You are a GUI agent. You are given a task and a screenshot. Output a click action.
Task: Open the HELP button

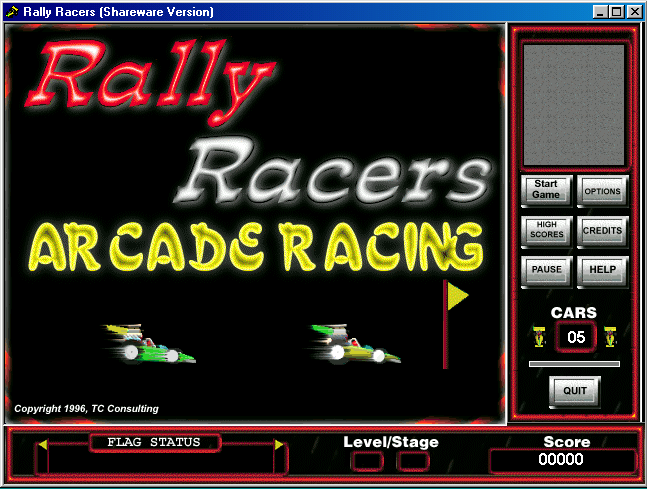coord(602,270)
